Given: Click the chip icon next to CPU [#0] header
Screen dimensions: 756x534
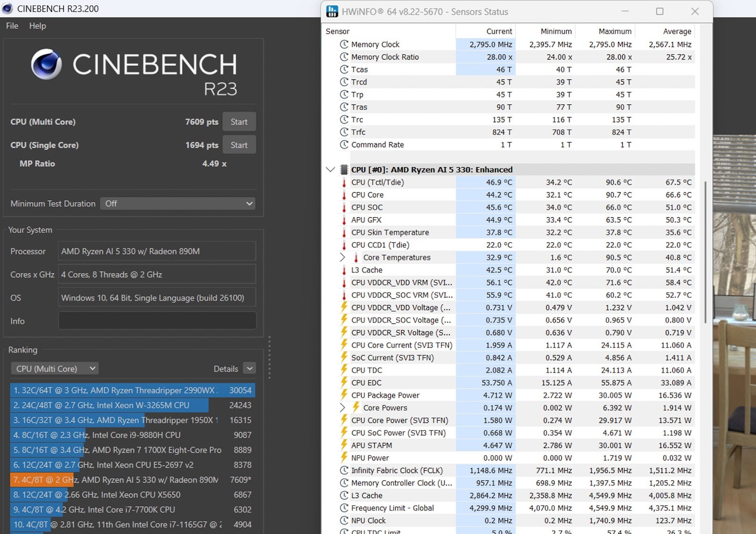Looking at the screenshot, I should (344, 170).
